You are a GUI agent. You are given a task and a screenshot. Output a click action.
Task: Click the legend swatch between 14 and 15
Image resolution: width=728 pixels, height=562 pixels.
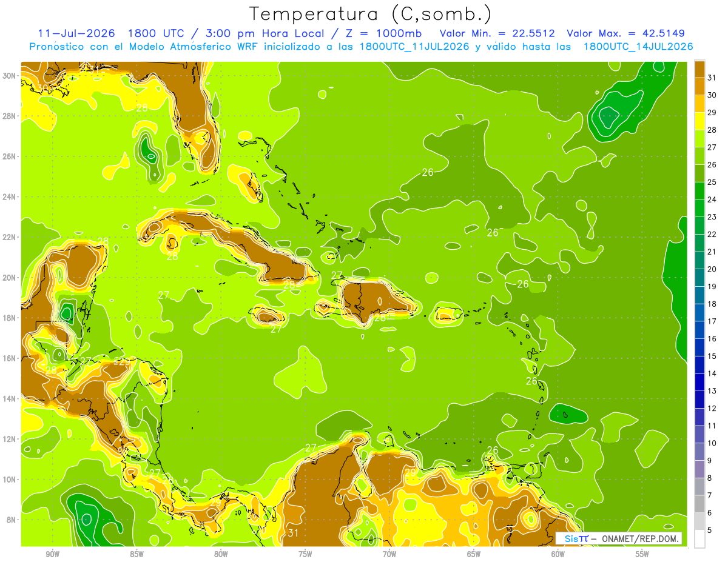pyautogui.click(x=699, y=365)
